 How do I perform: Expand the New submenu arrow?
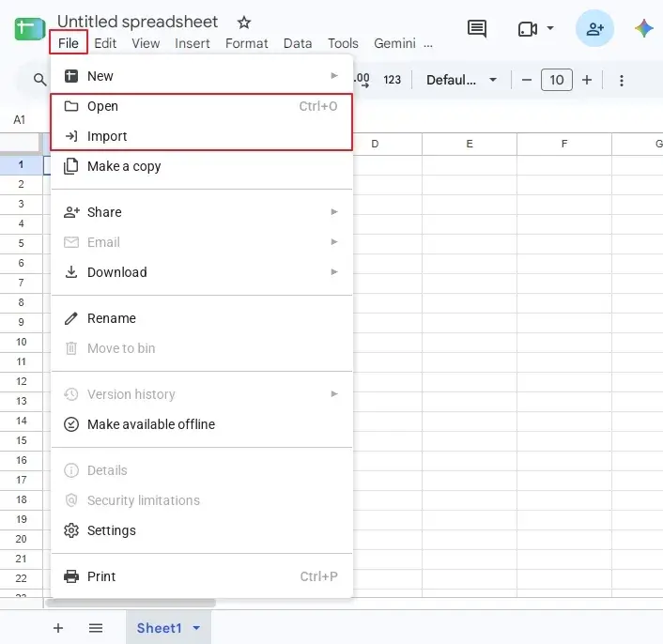pos(334,76)
